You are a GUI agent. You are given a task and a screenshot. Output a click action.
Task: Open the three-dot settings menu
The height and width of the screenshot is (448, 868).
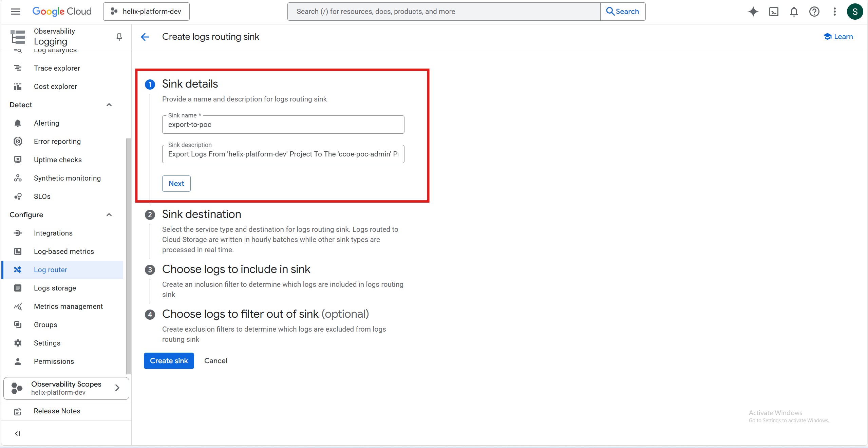point(834,12)
